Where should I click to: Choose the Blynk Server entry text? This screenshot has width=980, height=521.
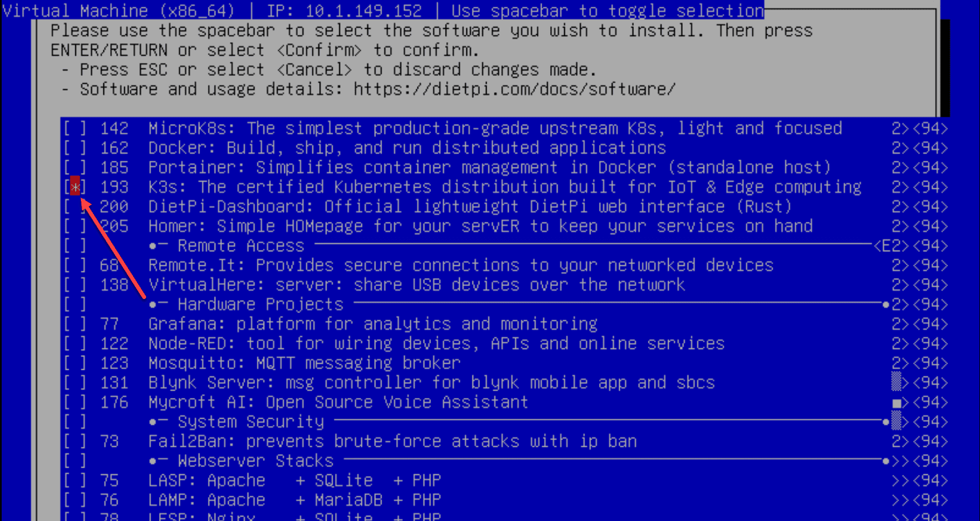coord(431,383)
